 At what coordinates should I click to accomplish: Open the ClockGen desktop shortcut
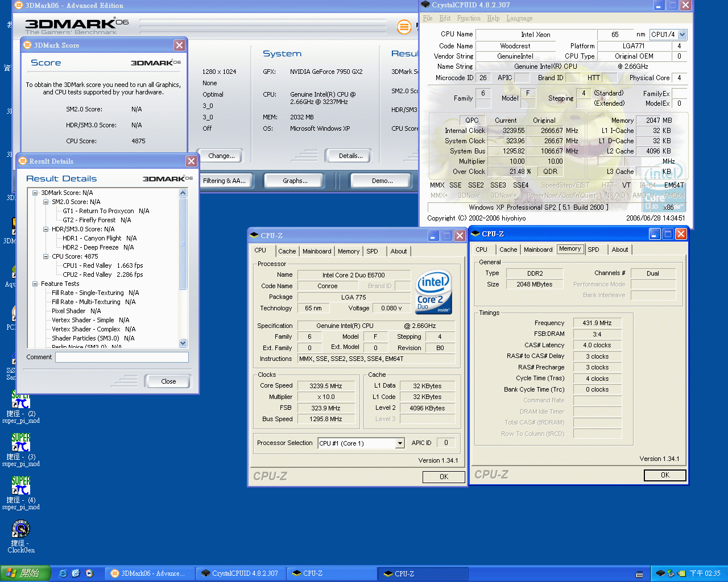[x=21, y=530]
